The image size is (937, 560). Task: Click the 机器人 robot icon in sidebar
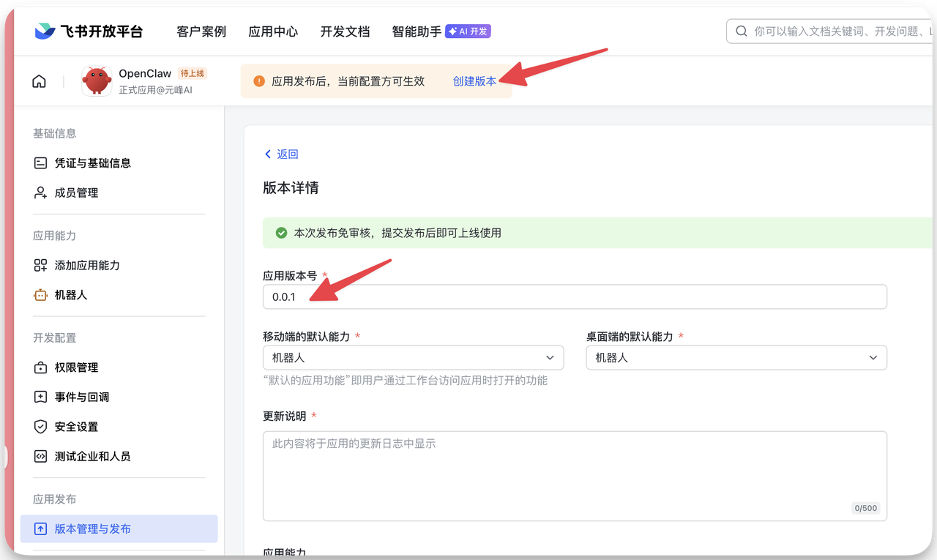tap(41, 295)
